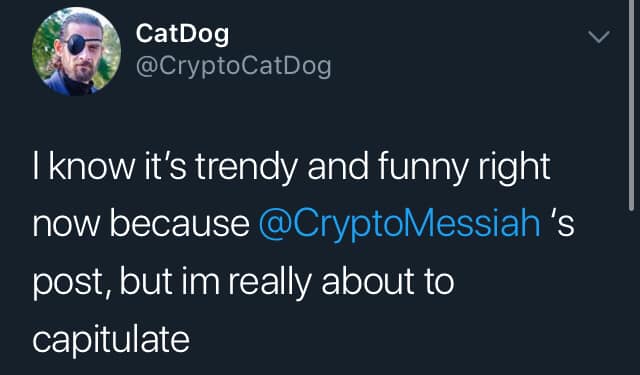Image resolution: width=640 pixels, height=375 pixels.
Task: Visit the @CryptoCatDog handle link
Action: tap(233, 67)
